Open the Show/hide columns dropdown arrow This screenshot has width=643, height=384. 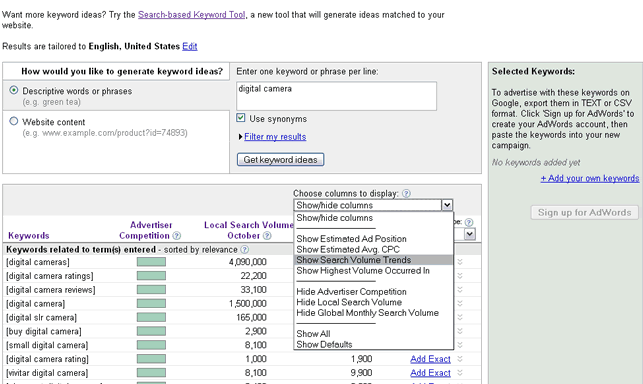[447, 205]
